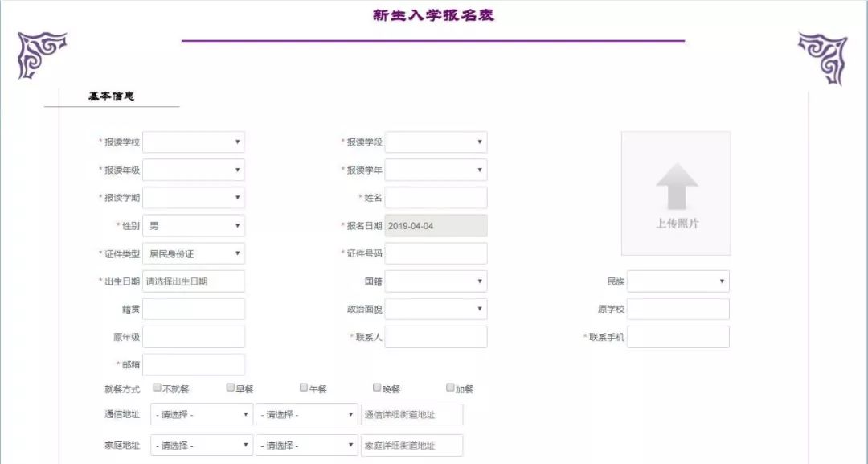Open the 国籍 nationality dropdown
The height and width of the screenshot is (464, 868).
tap(436, 281)
